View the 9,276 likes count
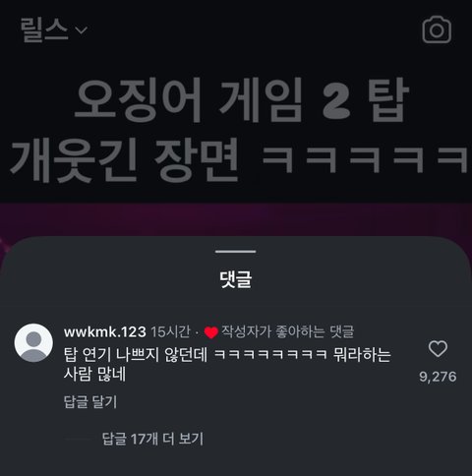472x476 pixels. pos(438,377)
